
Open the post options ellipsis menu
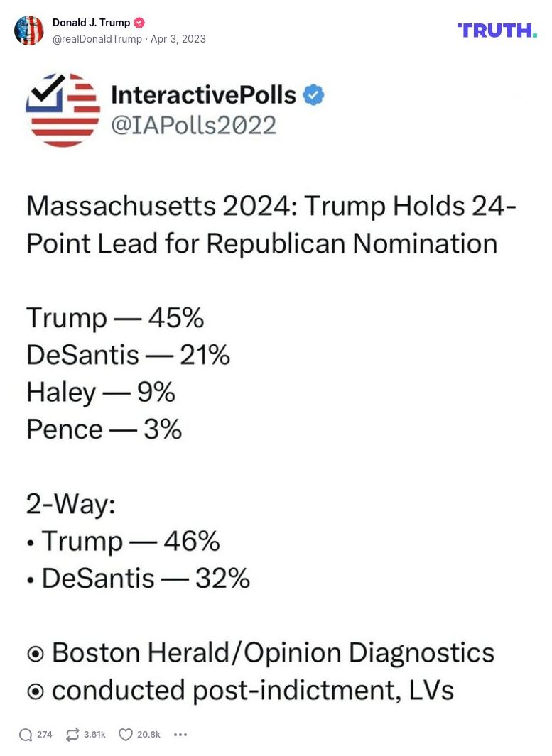click(x=180, y=735)
